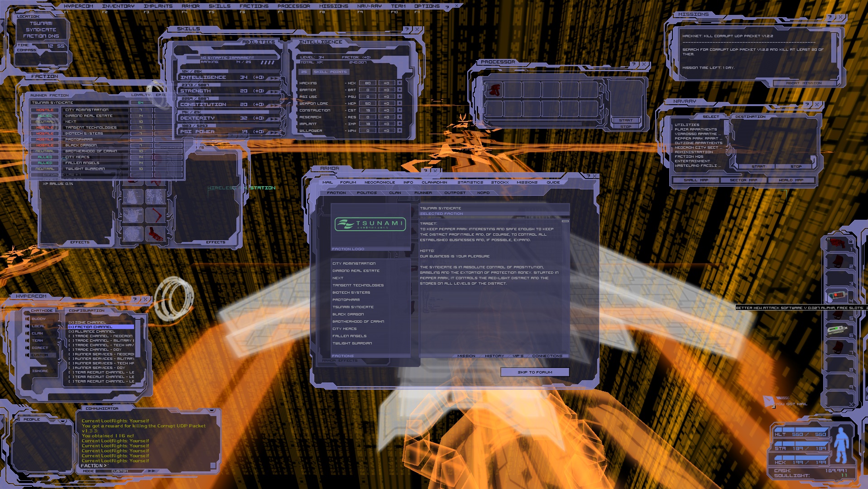Add a skill point to Hacking
This screenshot has height=489, width=868.
(399, 83)
